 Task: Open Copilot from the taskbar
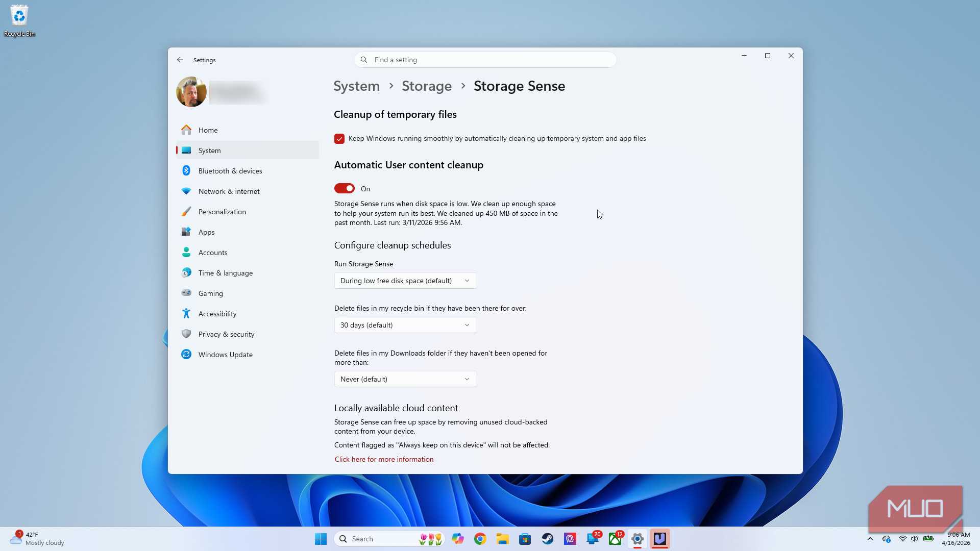click(458, 539)
